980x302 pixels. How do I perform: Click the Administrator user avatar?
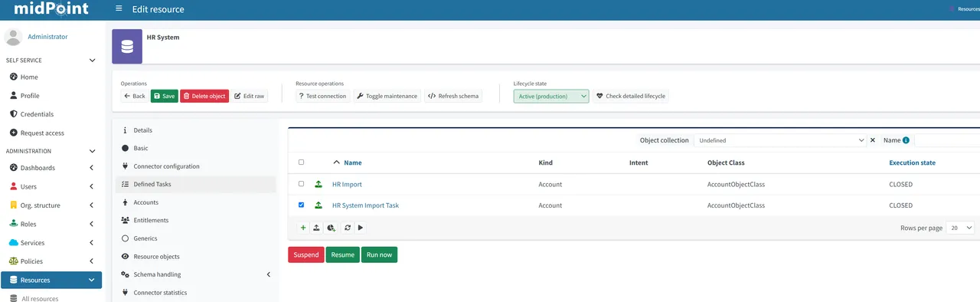click(x=14, y=37)
